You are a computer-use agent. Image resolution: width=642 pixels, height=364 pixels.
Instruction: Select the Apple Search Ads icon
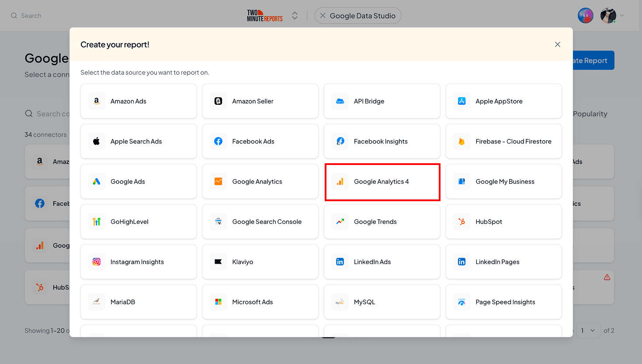tap(97, 141)
